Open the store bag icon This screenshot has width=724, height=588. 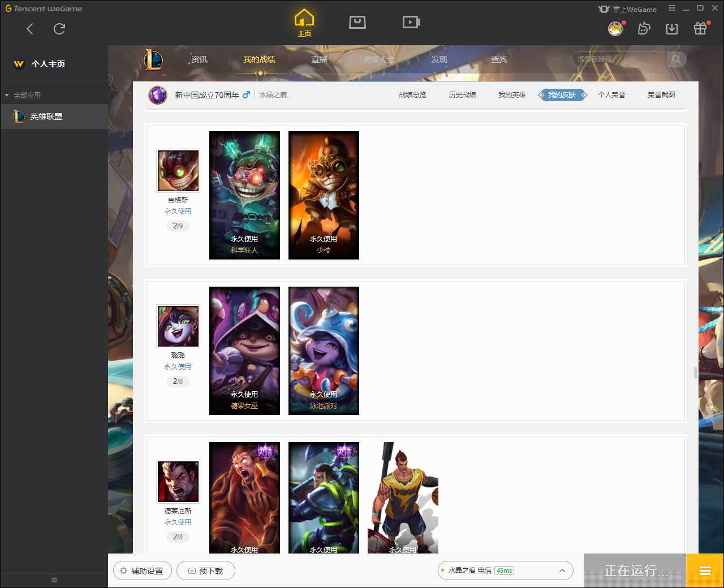point(357,22)
